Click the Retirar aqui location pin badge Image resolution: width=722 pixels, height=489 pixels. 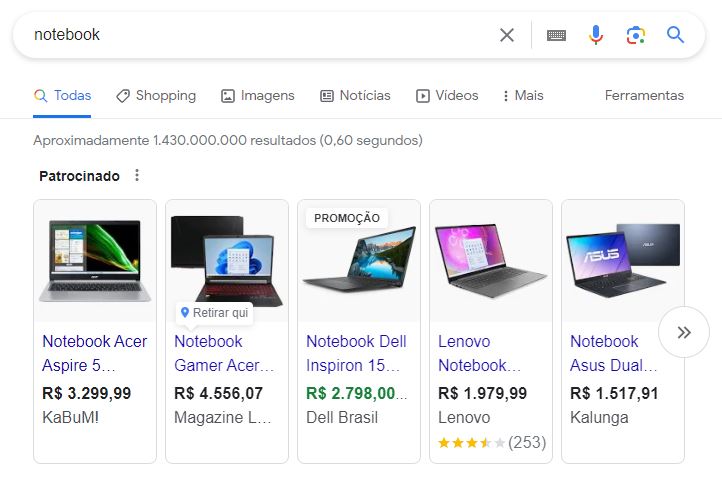[215, 313]
